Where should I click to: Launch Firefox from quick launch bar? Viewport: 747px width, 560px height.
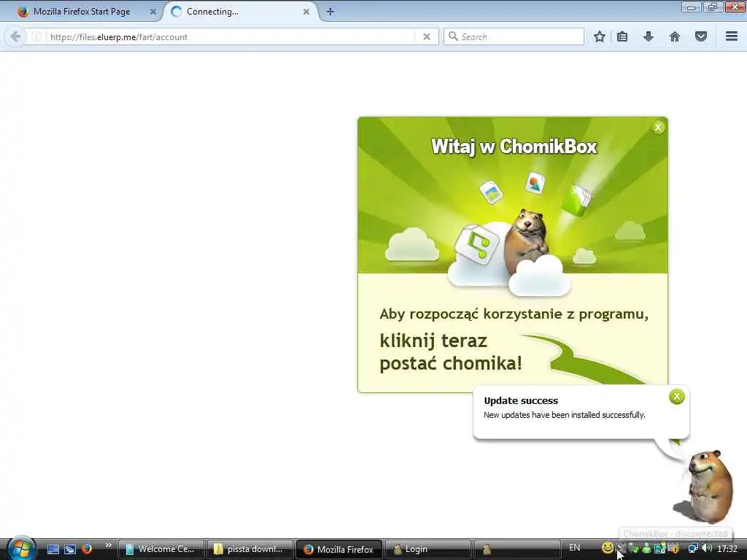pos(87,548)
